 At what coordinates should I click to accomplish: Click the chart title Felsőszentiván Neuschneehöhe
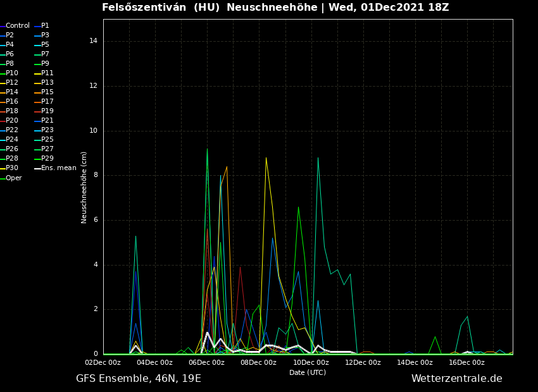click(275, 8)
